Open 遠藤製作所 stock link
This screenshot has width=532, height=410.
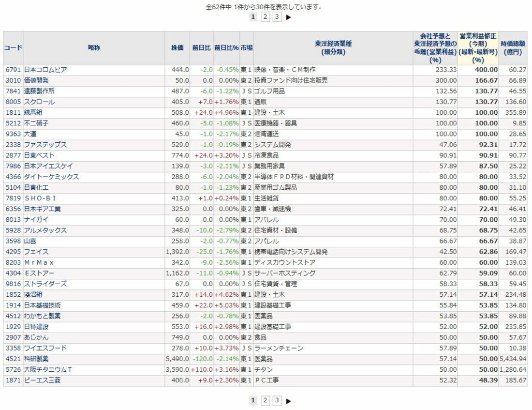[39, 91]
